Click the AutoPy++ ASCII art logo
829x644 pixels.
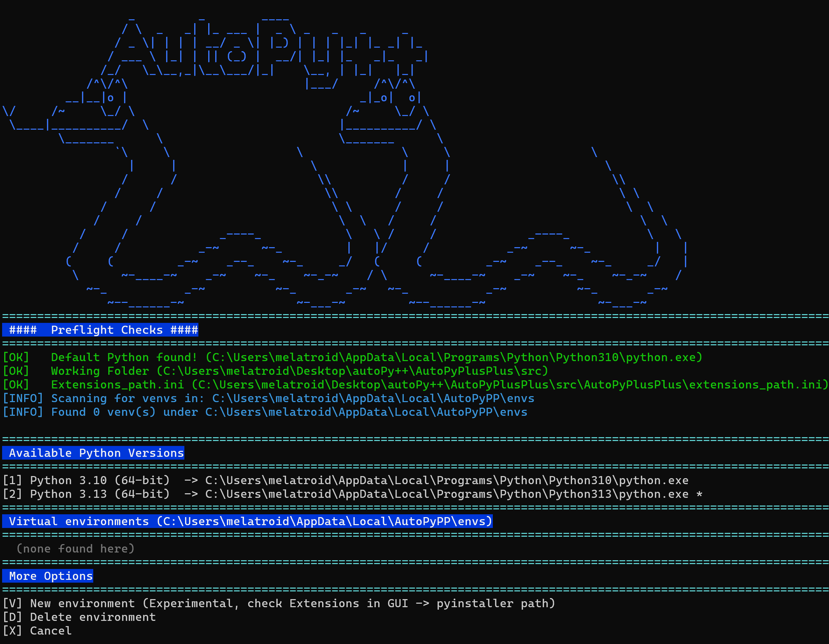pyautogui.click(x=266, y=46)
